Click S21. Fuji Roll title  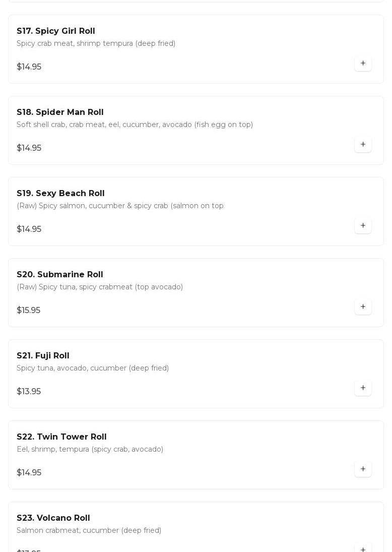tap(43, 356)
